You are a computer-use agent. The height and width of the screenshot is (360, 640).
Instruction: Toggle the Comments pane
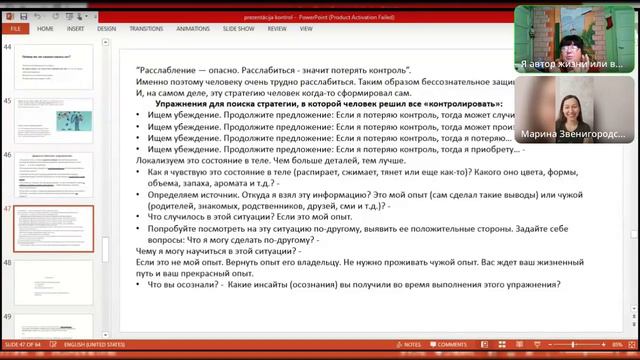(448, 344)
